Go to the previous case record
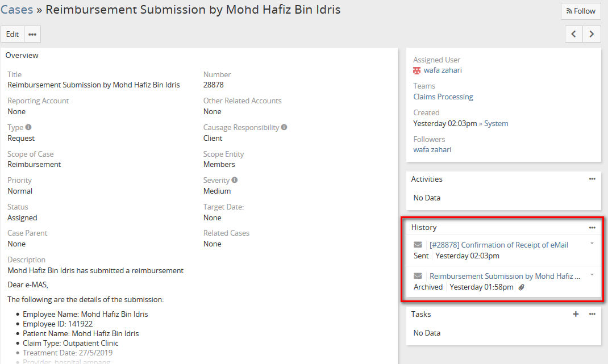This screenshot has width=608, height=364. [x=574, y=34]
